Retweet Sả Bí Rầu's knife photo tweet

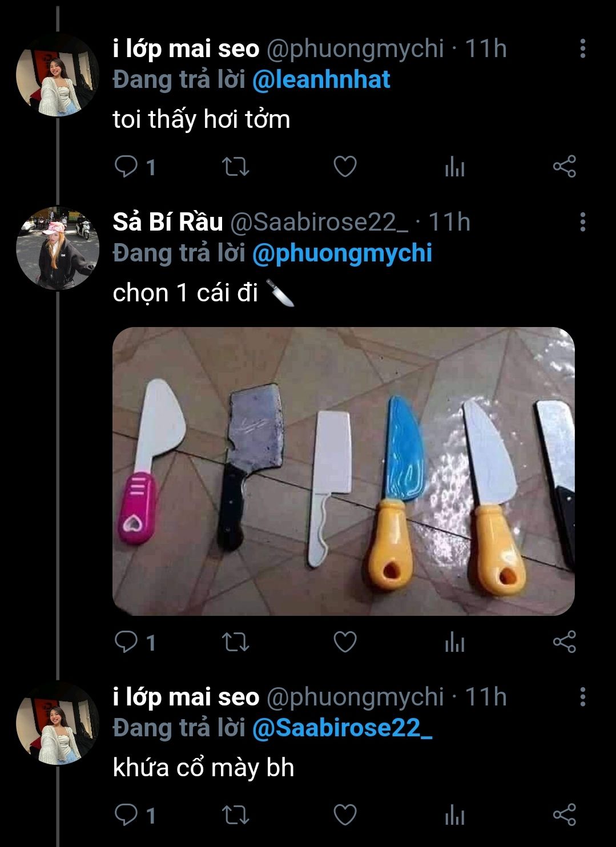click(x=235, y=642)
